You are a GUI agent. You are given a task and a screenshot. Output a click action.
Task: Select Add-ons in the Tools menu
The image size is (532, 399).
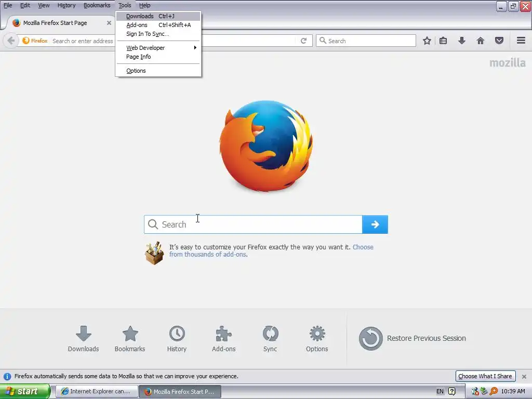158,25
